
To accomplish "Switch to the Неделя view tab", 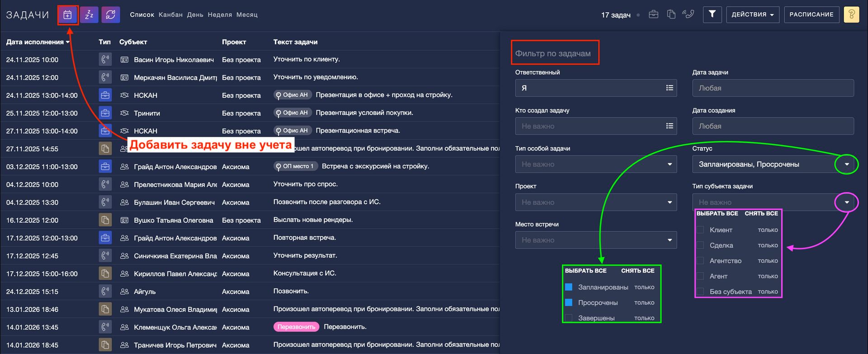I will tap(220, 15).
